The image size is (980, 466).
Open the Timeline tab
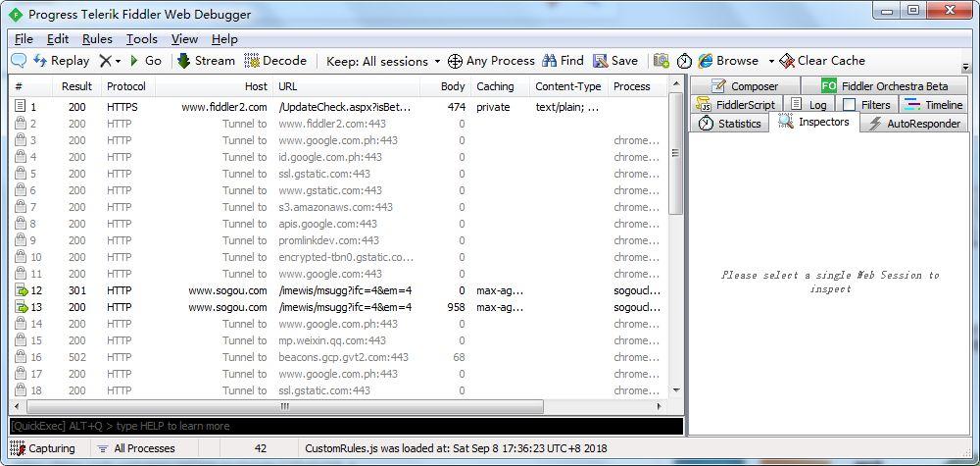(933, 104)
